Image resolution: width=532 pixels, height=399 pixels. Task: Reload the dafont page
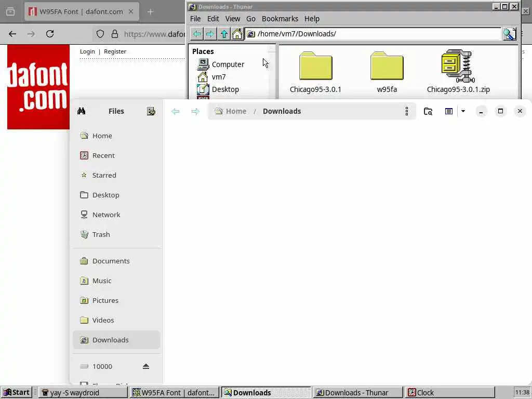(x=50, y=34)
